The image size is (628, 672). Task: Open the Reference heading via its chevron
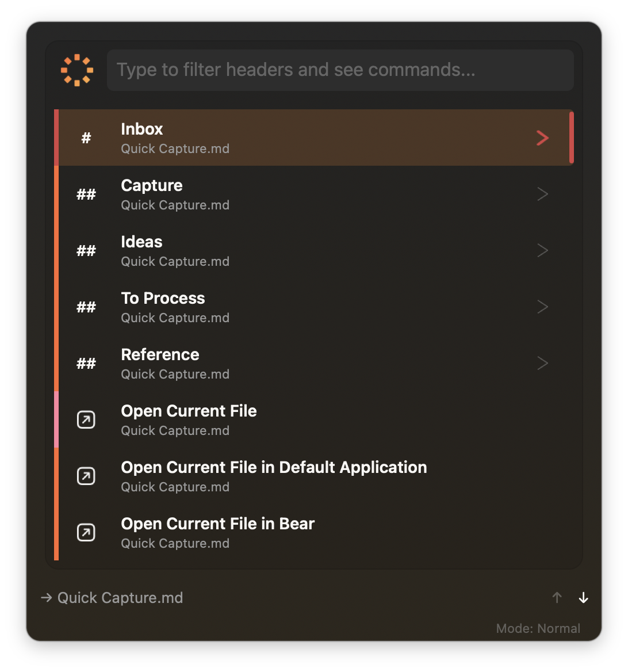coord(542,363)
